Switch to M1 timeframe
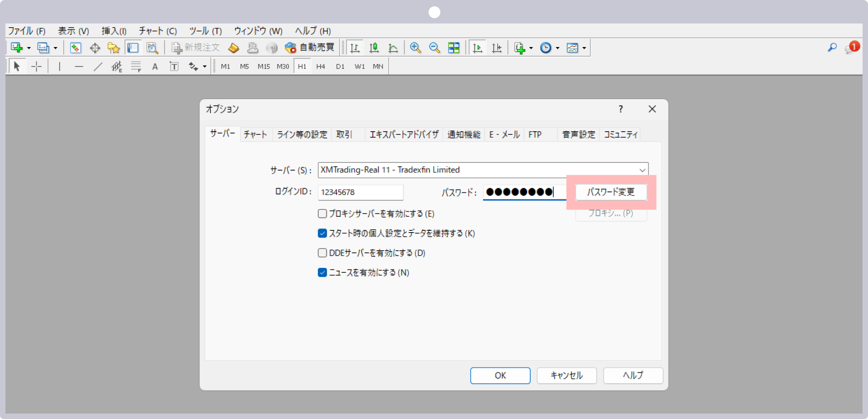 [226, 67]
